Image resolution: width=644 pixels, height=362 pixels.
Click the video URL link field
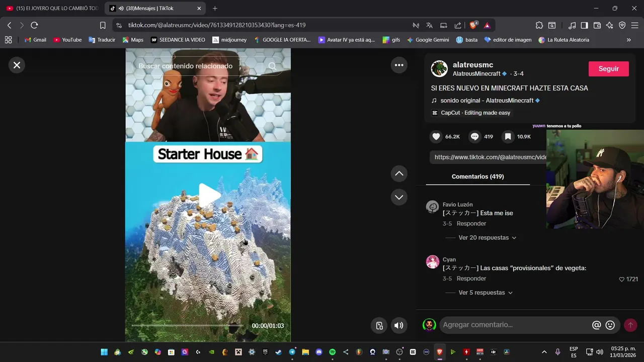(488, 157)
